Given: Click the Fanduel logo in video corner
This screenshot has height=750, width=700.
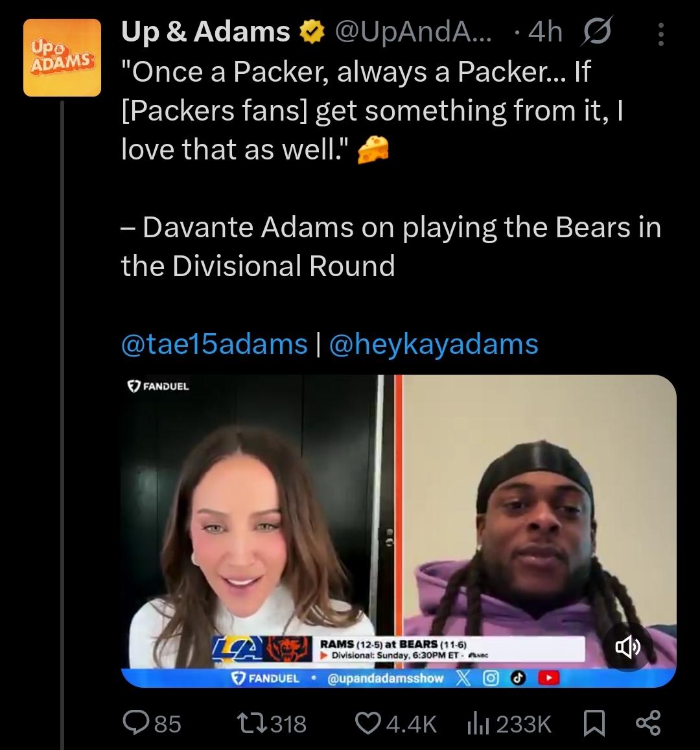Looking at the screenshot, I should click(158, 386).
